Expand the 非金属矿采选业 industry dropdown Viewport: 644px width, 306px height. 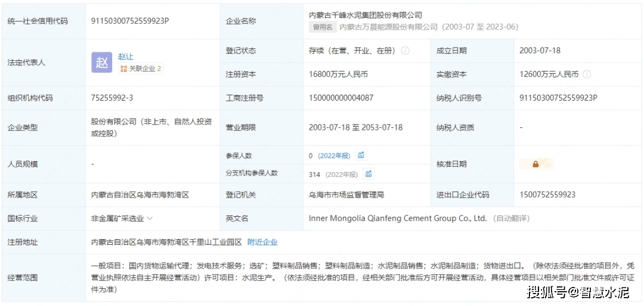[x=150, y=218]
